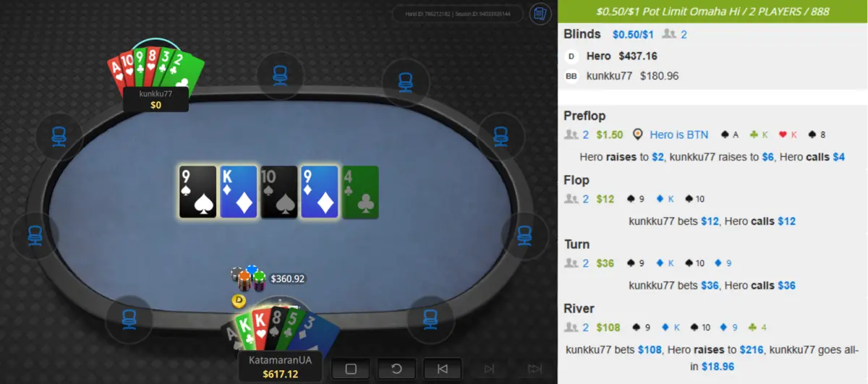Click the yellow dealer button chip

coord(239,299)
